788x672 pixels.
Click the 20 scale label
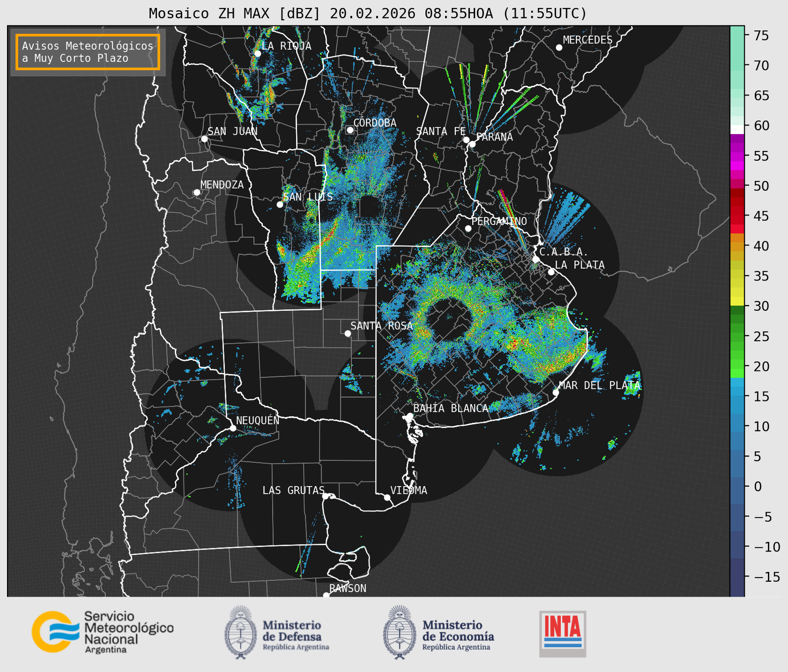click(x=761, y=366)
